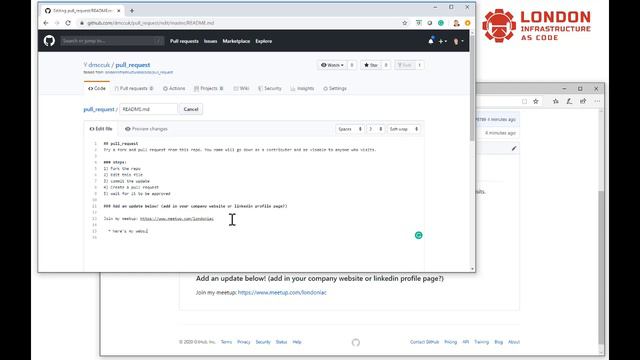Open the plus create-new dropdown in the GitHub header
The height and width of the screenshot is (360, 640).
(442, 41)
